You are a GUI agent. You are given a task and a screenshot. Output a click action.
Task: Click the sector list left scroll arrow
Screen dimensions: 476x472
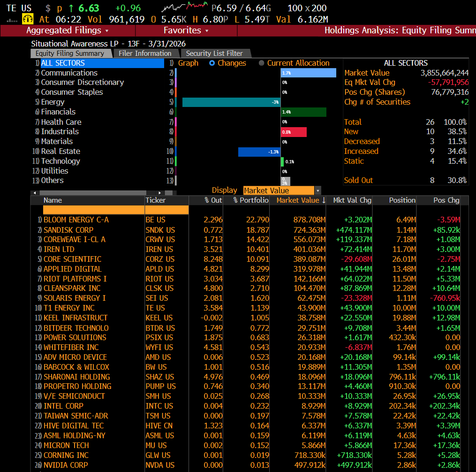[x=35, y=193]
